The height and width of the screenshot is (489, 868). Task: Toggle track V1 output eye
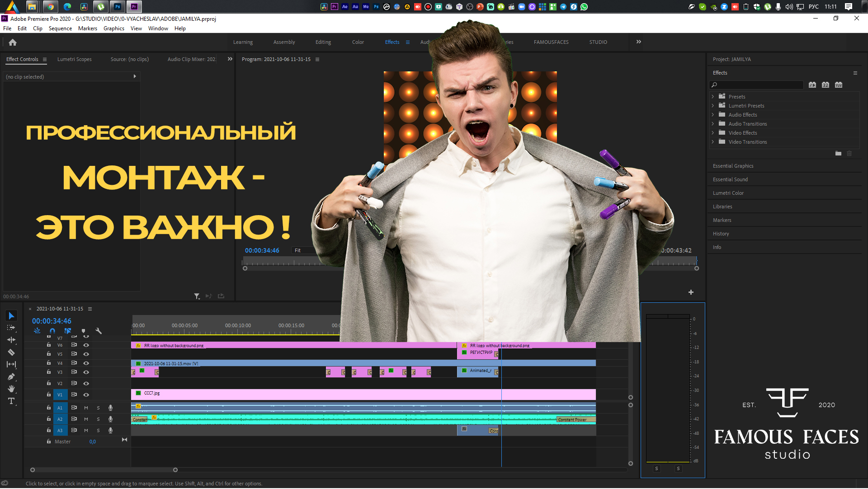86,395
